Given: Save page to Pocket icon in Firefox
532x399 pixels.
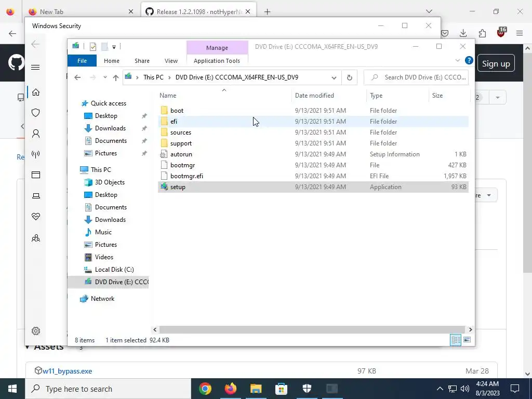Looking at the screenshot, I should (445, 33).
